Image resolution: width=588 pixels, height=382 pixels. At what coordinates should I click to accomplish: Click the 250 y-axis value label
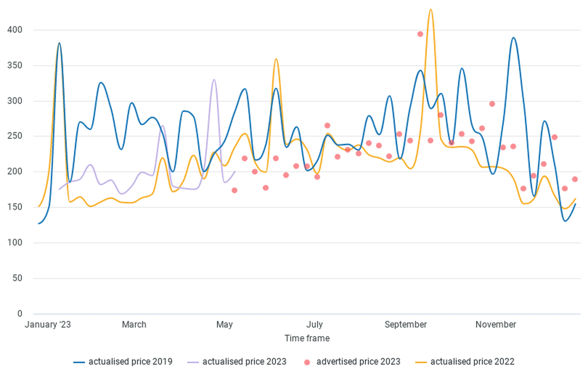pos(15,136)
